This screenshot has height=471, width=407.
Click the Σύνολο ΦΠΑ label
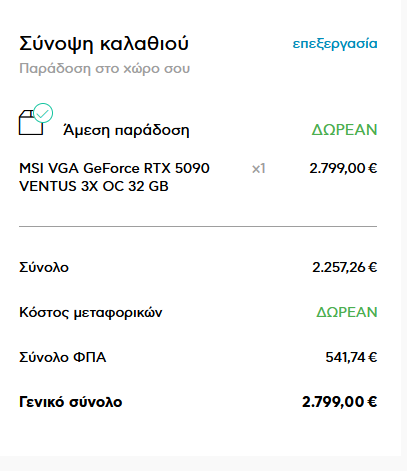[x=63, y=357]
